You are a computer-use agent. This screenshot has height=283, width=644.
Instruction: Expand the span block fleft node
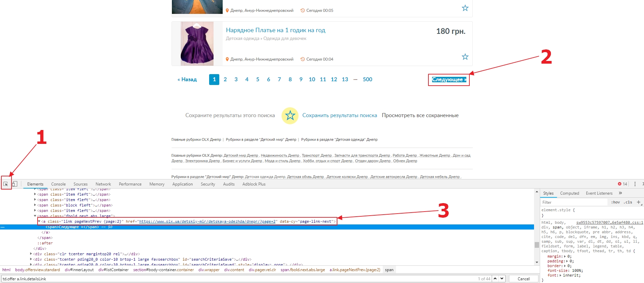pyautogui.click(x=35, y=205)
